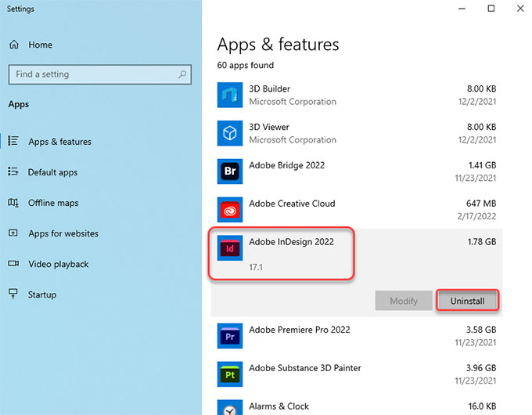Viewport: 532px width, 415px height.
Task: Select the 3D Viewer app name
Action: 269,127
